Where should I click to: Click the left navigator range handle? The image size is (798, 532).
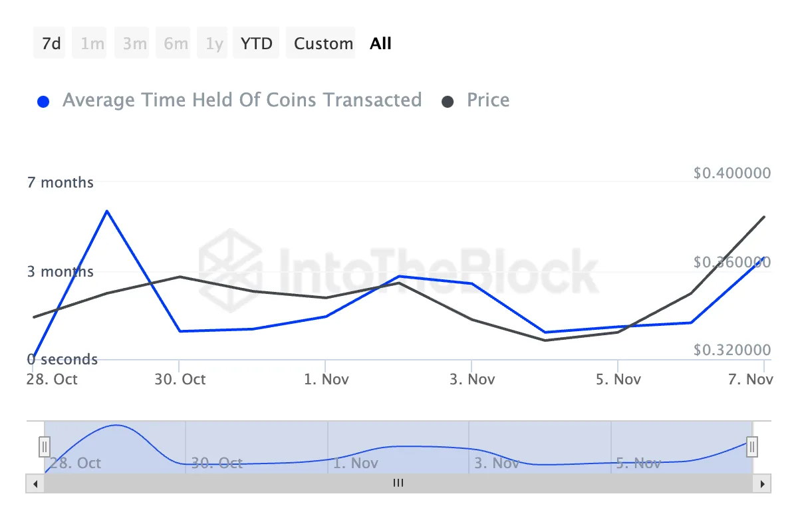pos(45,446)
